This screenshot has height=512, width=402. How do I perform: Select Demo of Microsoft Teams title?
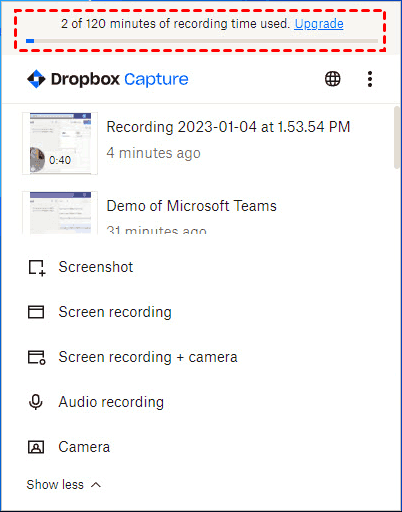191,206
